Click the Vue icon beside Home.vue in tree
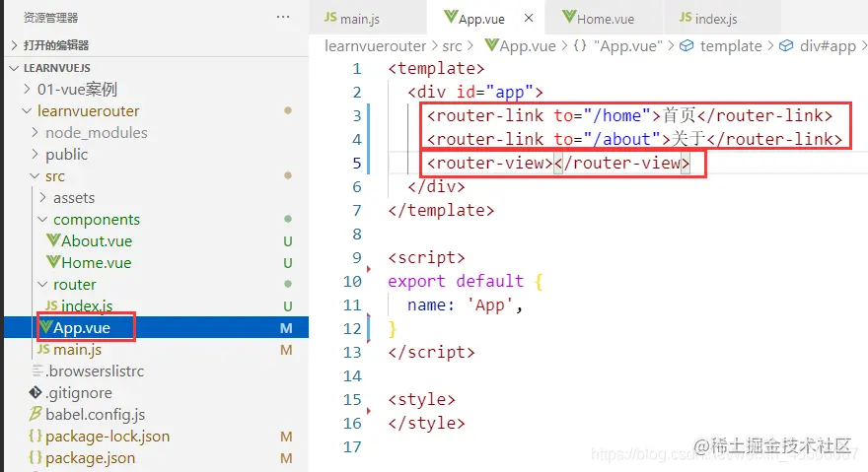The width and height of the screenshot is (868, 472). point(53,262)
